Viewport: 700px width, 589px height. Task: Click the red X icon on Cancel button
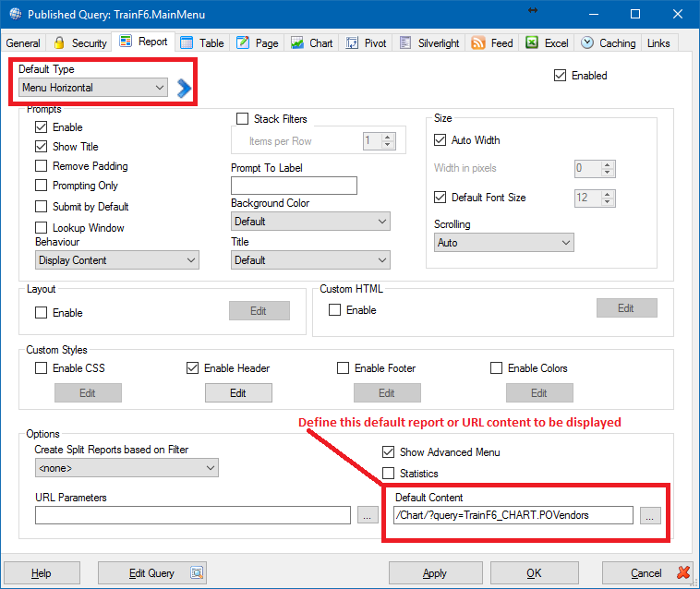(x=683, y=572)
